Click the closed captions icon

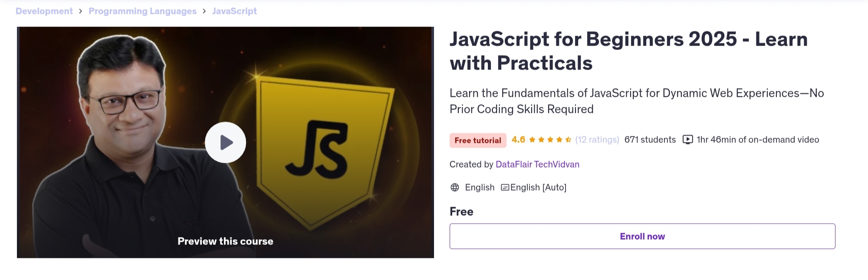click(505, 188)
